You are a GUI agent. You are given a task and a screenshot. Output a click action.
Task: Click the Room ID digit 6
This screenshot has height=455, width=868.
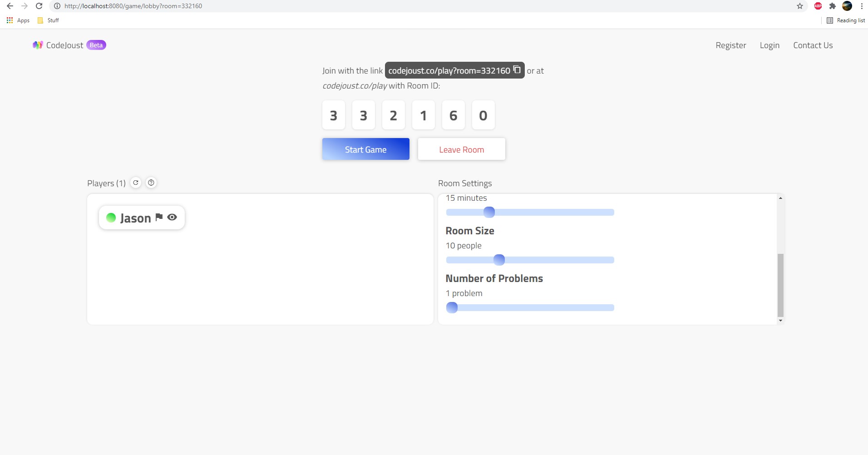(453, 115)
